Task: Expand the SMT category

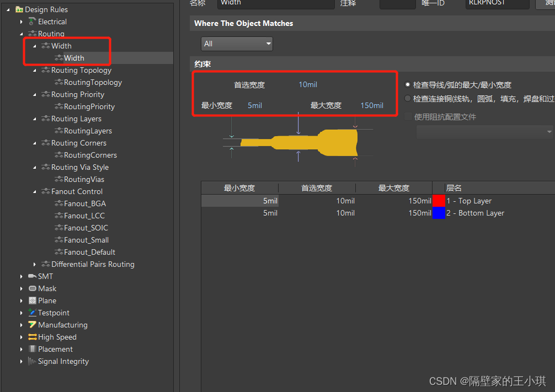Action: 21,276
